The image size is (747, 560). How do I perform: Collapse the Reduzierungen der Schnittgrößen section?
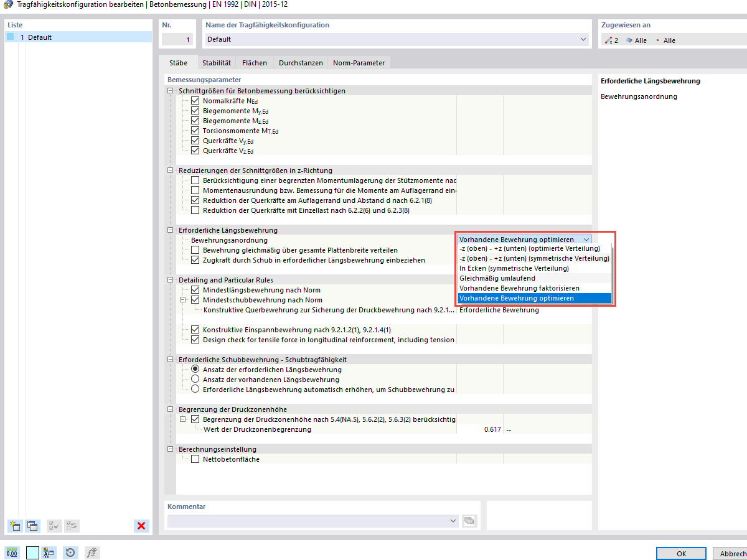point(171,170)
